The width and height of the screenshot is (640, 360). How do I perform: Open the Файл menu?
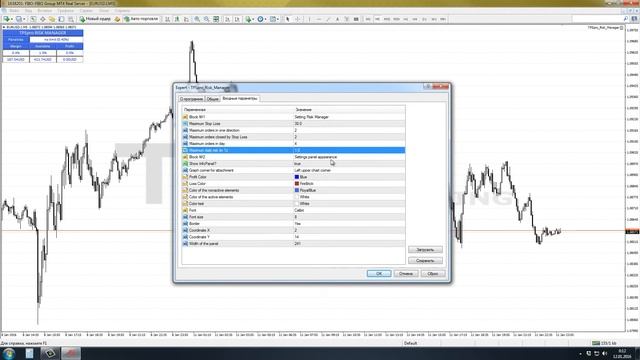click(14, 11)
